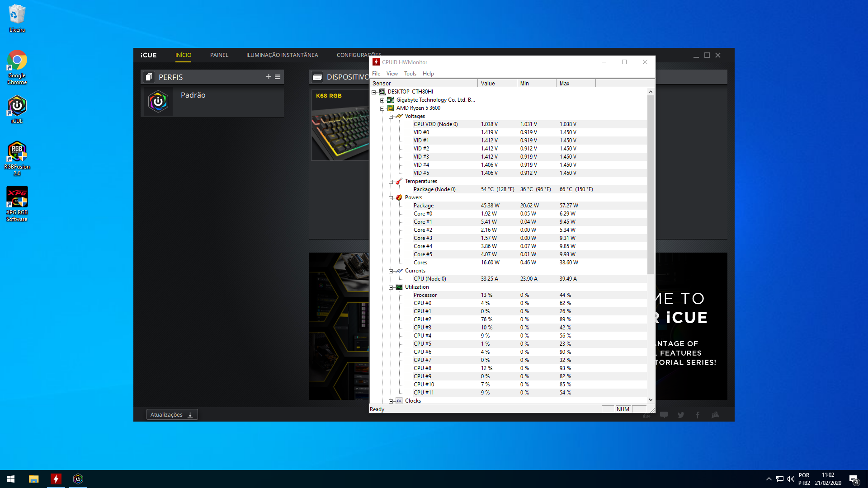Image resolution: width=868 pixels, height=488 pixels.
Task: Collapse the AMD Ryzen 5 3600 node
Action: [382, 108]
